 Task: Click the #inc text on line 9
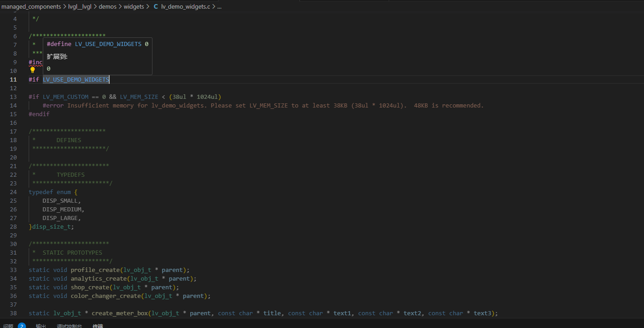[35, 62]
